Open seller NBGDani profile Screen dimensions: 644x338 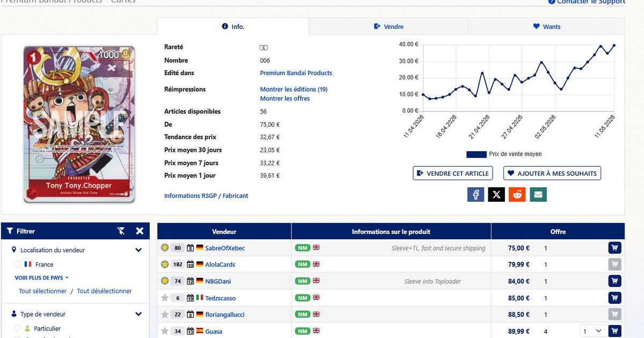[218, 281]
